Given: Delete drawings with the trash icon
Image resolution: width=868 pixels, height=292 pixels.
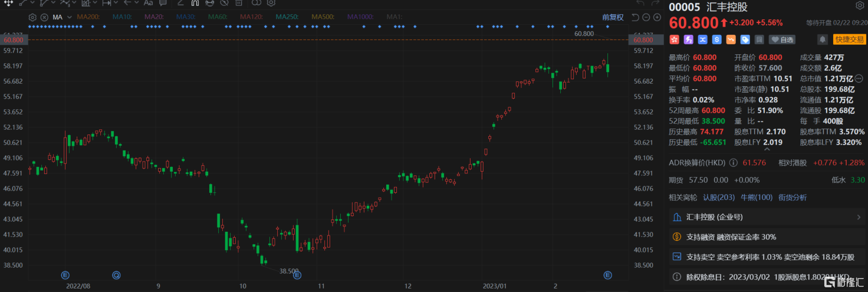Looking at the screenshot, I should point(239,3).
